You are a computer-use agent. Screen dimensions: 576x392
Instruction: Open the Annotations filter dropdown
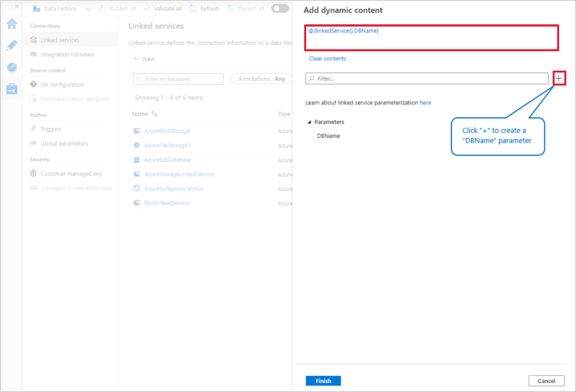[261, 79]
